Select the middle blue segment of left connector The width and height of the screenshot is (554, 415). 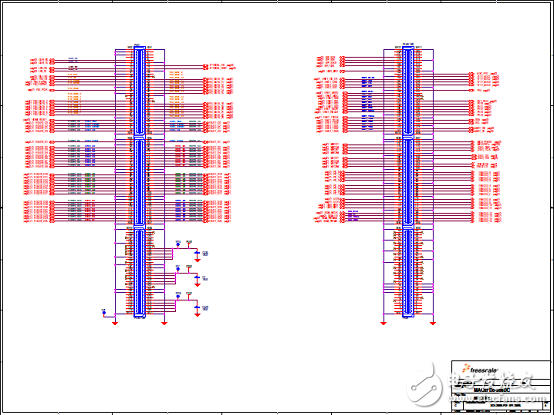(x=140, y=183)
